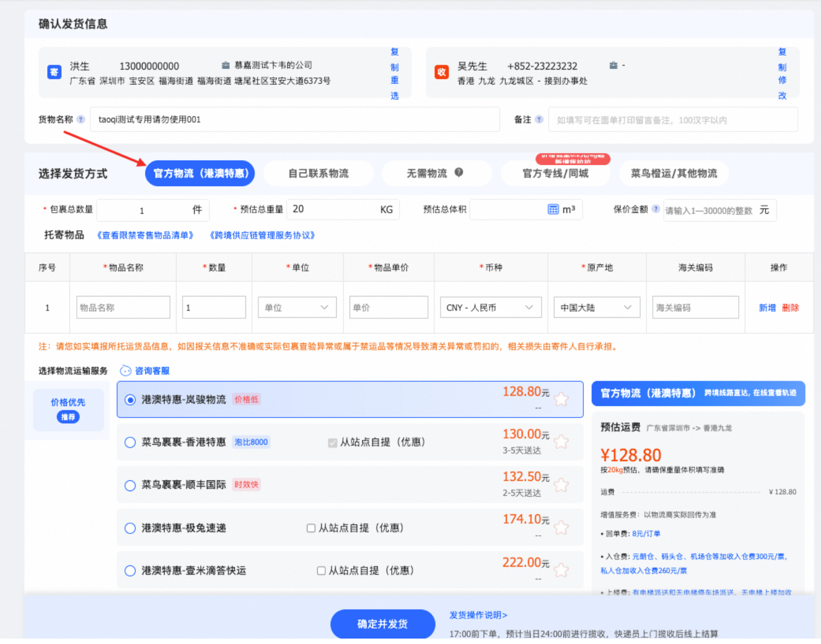Open the 中国大陆 origin dropdown
Image resolution: width=821 pixels, height=644 pixels.
(x=596, y=308)
